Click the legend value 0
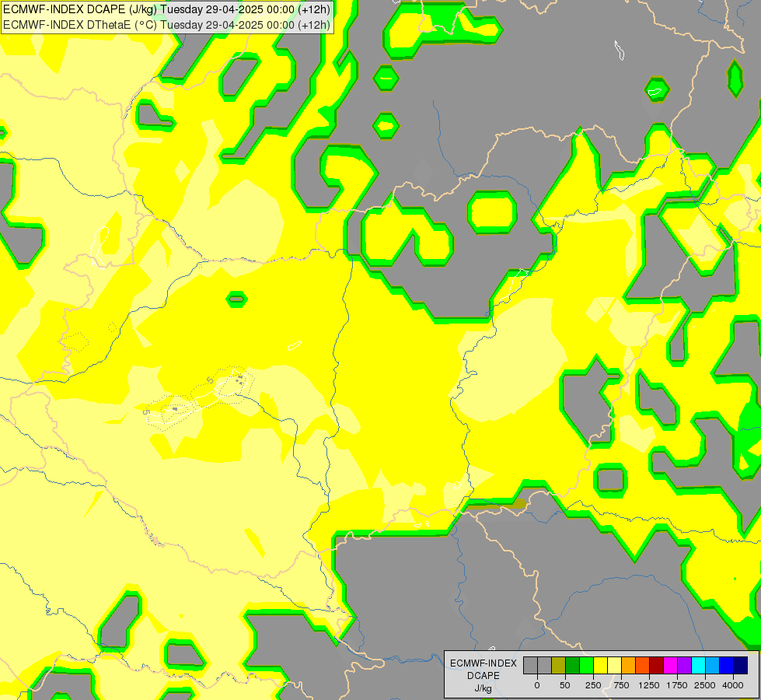 tap(537, 685)
